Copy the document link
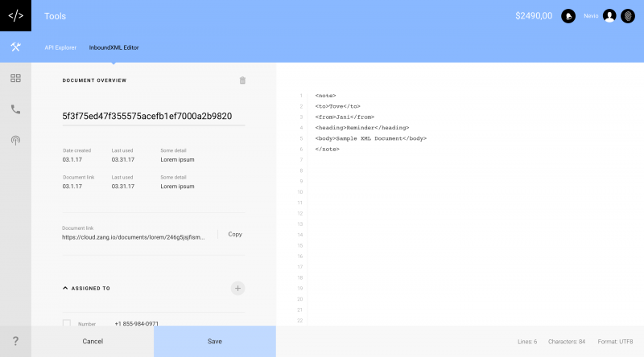Image resolution: width=644 pixels, height=357 pixels. 234,234
